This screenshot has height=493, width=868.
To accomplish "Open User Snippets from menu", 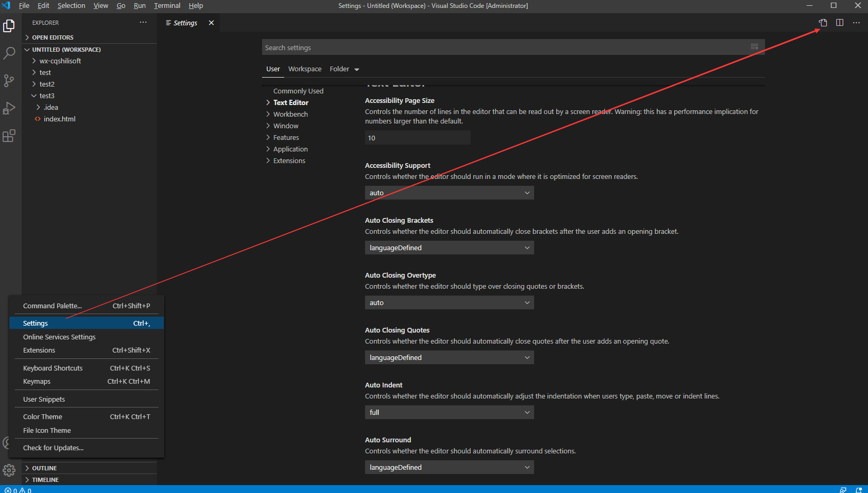I will pyautogui.click(x=87, y=399).
